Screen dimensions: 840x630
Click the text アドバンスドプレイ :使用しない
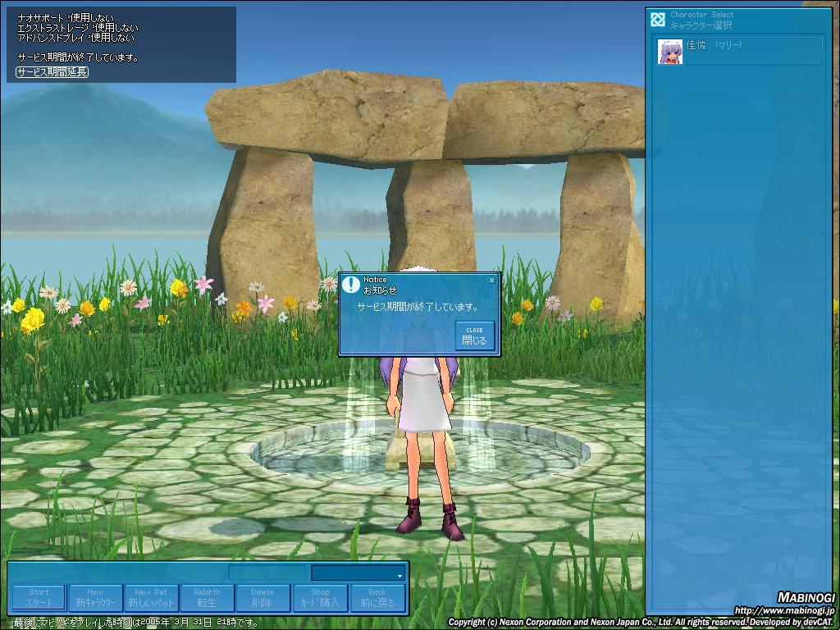[75, 38]
